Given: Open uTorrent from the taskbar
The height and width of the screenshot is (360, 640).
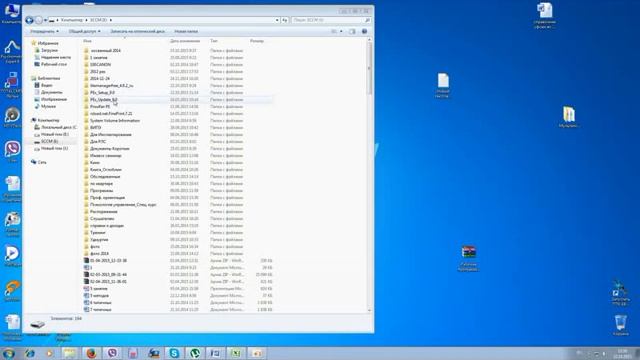Looking at the screenshot, I should (x=195, y=353).
